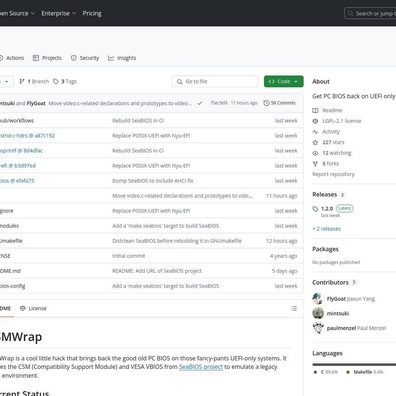Click the scale icon on the License tab
396x396 pixels.
click(x=23, y=308)
